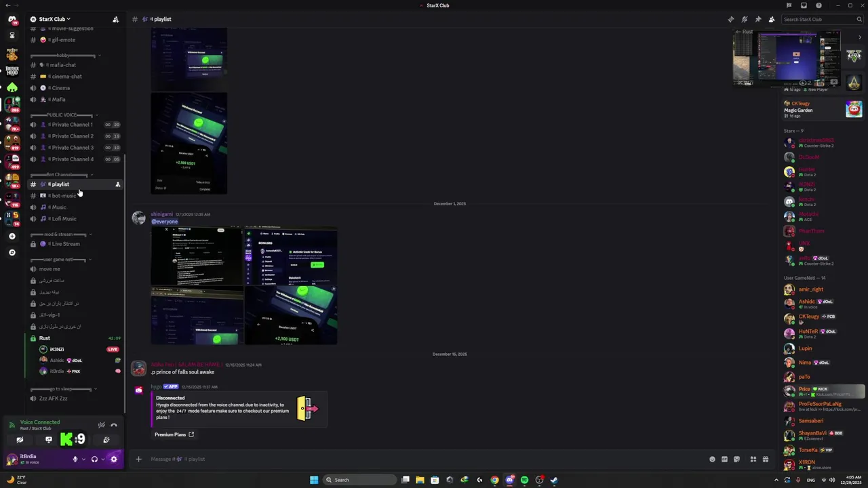Collapse the Bot Channel category
The width and height of the screenshot is (868, 488).
(x=61, y=175)
